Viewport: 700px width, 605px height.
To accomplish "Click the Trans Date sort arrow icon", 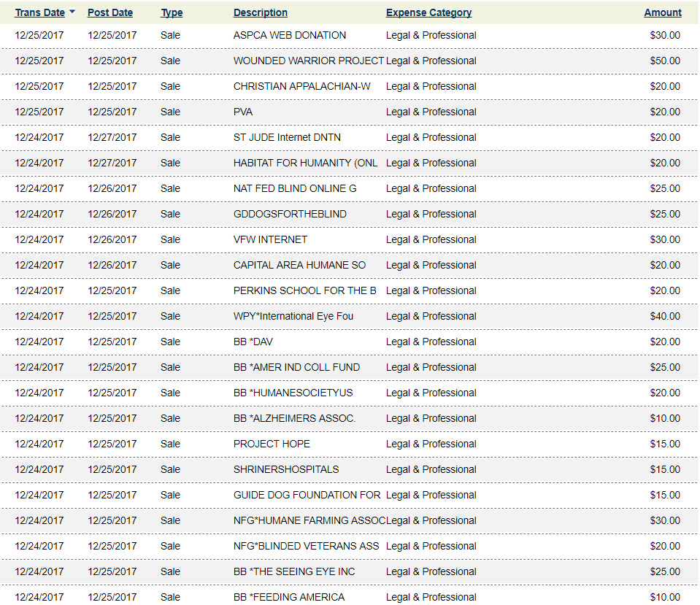I will 72,12.
